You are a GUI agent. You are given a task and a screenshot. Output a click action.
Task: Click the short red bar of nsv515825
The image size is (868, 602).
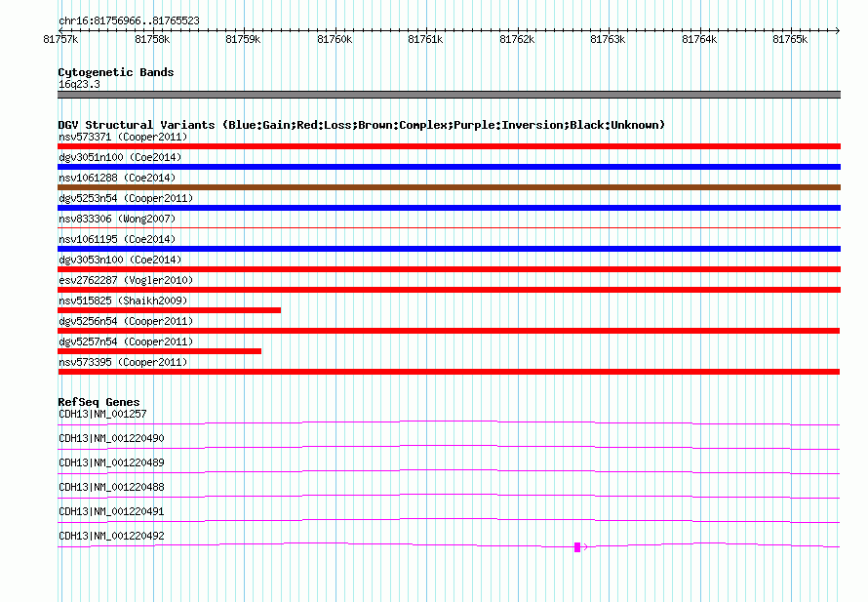click(x=169, y=310)
